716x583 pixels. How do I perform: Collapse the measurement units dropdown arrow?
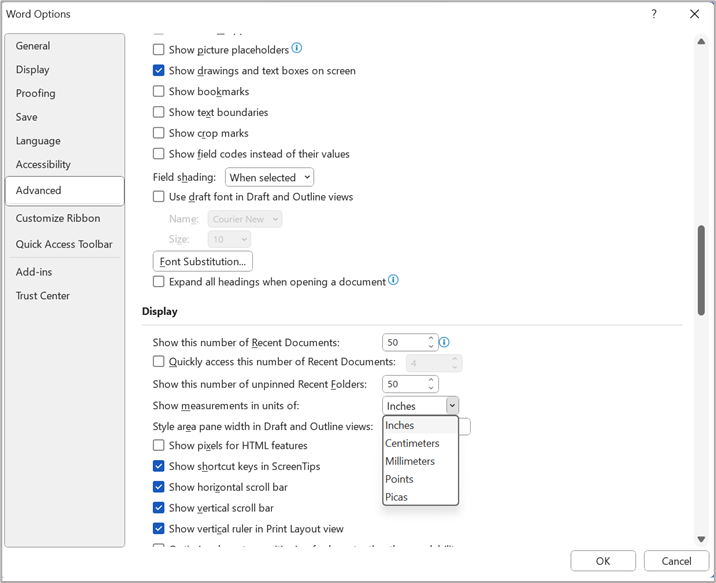click(452, 405)
